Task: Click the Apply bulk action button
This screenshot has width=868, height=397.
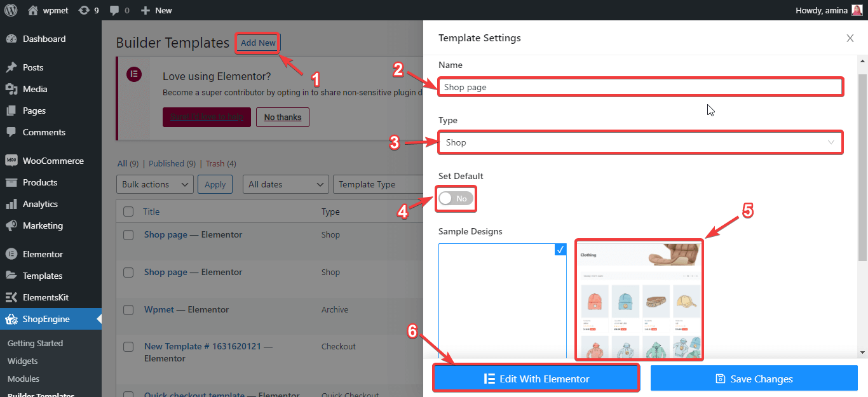Action: tap(215, 184)
